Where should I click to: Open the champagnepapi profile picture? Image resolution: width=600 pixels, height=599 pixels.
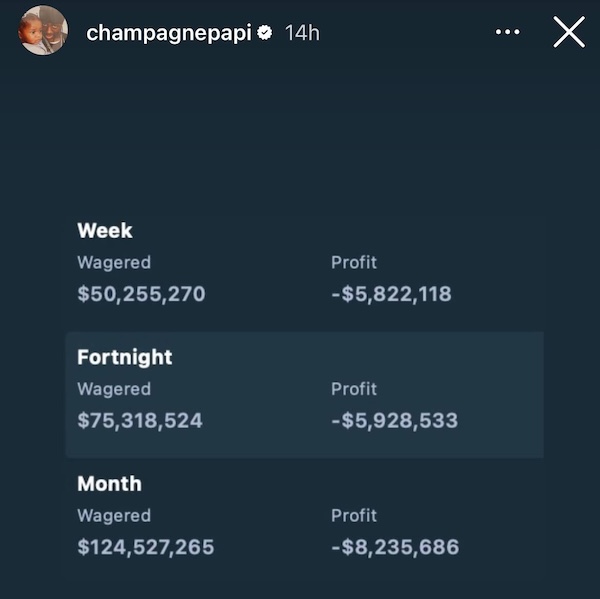pyautogui.click(x=43, y=30)
